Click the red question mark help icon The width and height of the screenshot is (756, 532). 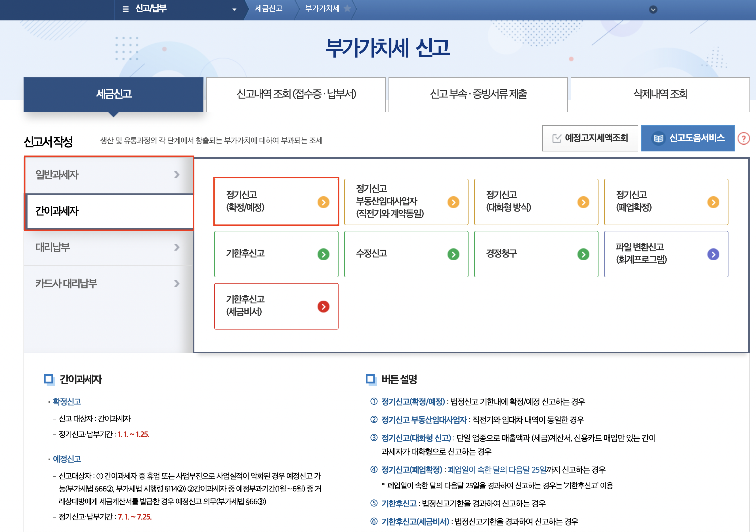[x=743, y=138]
